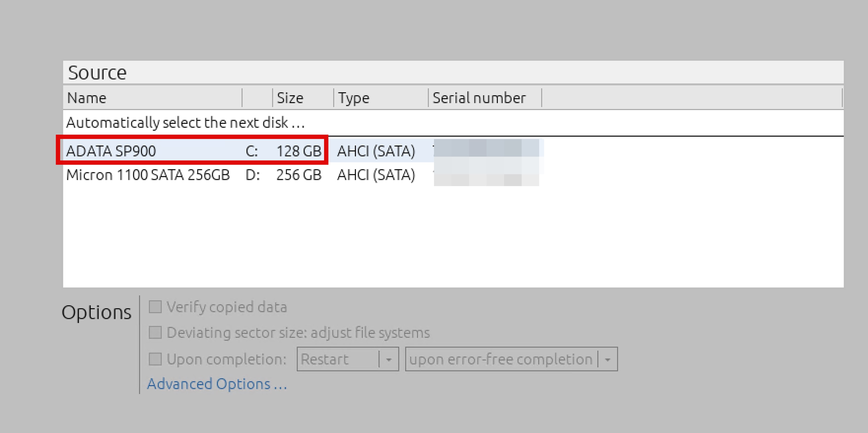Click the 256 GB size cell
Image resolution: width=868 pixels, height=433 pixels.
tap(299, 175)
